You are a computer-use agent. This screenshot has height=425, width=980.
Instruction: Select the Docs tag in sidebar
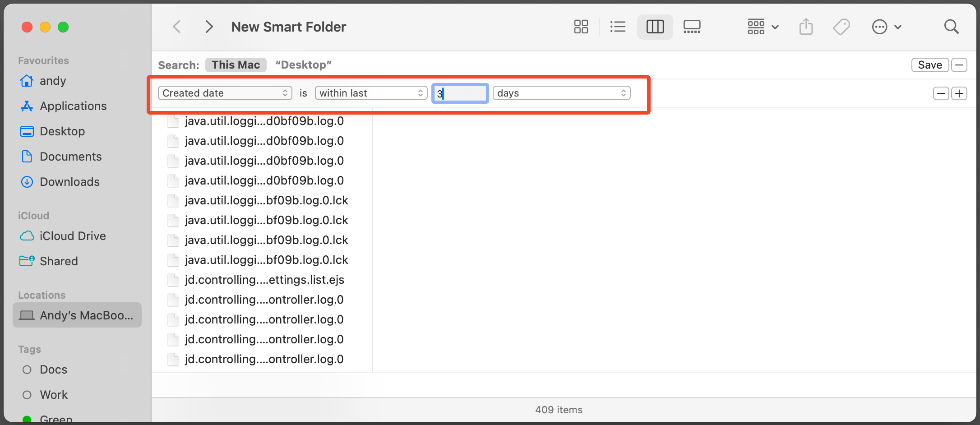[53, 370]
